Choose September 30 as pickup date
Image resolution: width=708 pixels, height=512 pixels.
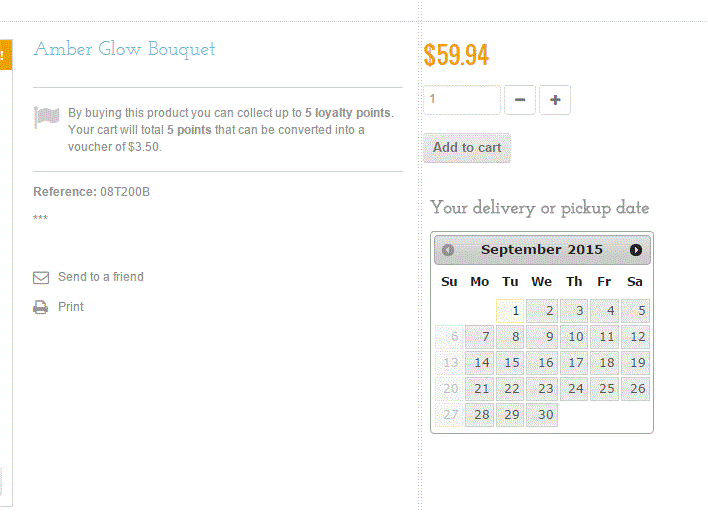pyautogui.click(x=542, y=415)
